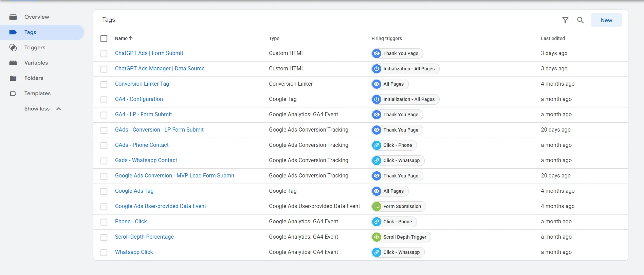Click the Firing triggers column header
The height and width of the screenshot is (275, 644).
[386, 38]
